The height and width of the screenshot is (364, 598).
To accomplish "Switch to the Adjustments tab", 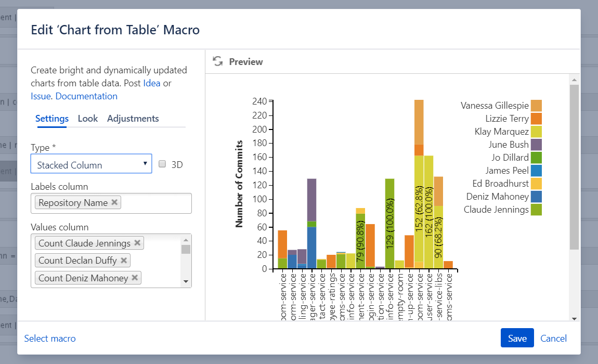I will [x=133, y=118].
